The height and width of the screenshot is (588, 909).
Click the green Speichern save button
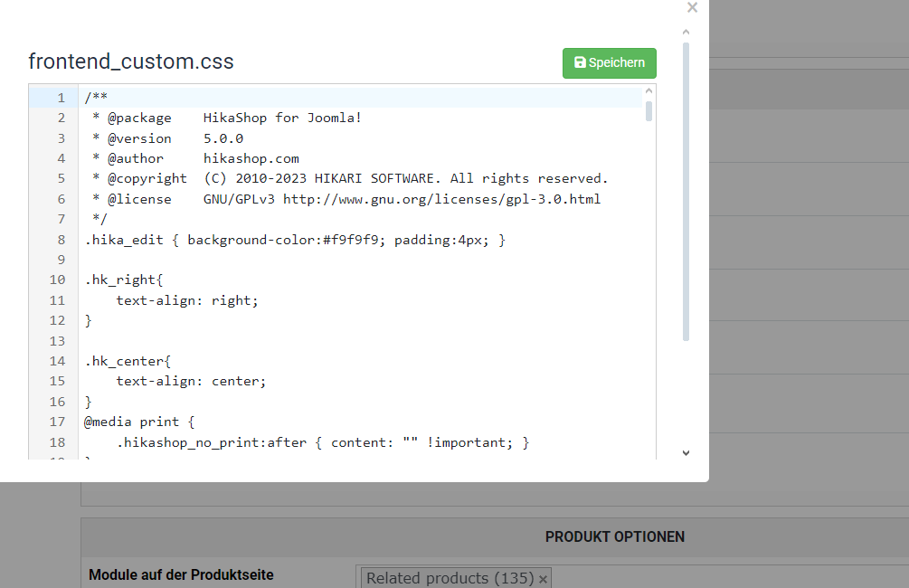click(610, 62)
